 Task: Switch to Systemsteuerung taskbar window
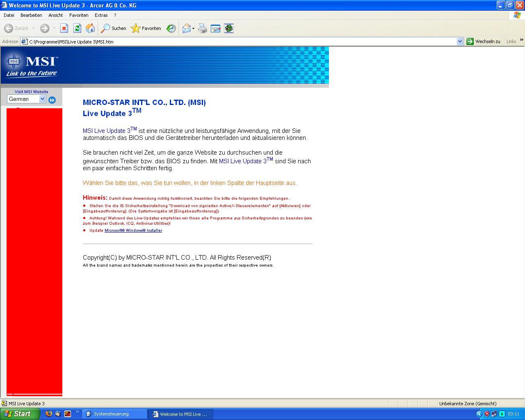click(x=115, y=414)
